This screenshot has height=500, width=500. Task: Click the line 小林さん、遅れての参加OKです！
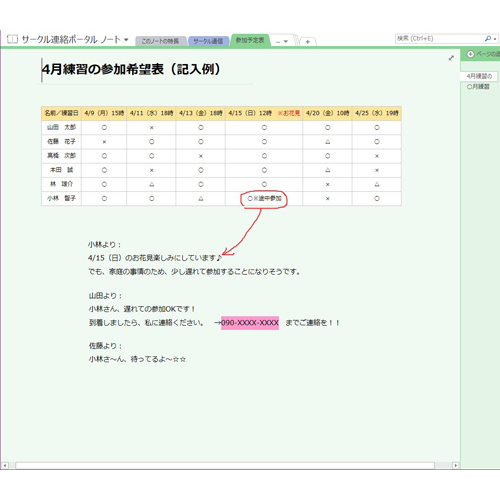(x=142, y=309)
